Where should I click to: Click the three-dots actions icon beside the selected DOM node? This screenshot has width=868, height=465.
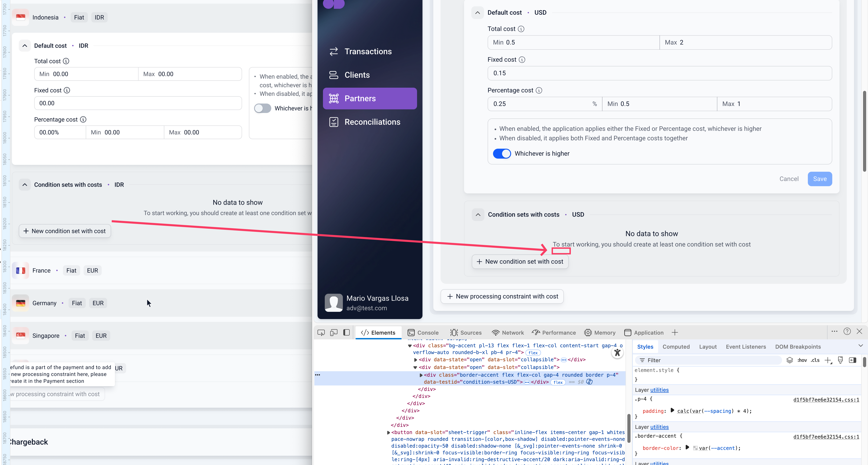tap(317, 375)
